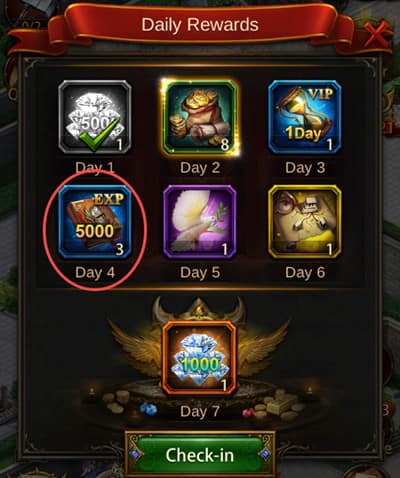Click the Day 6 label text
The height and width of the screenshot is (478, 400).
(305, 273)
